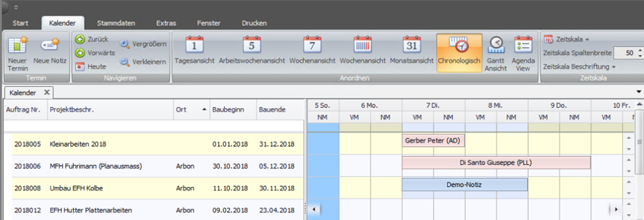Add a new note with Neue Notiz

(50, 51)
